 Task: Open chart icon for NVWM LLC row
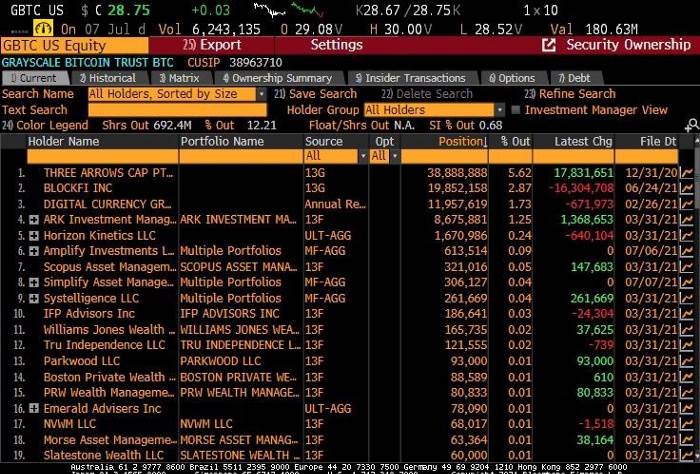pos(686,424)
